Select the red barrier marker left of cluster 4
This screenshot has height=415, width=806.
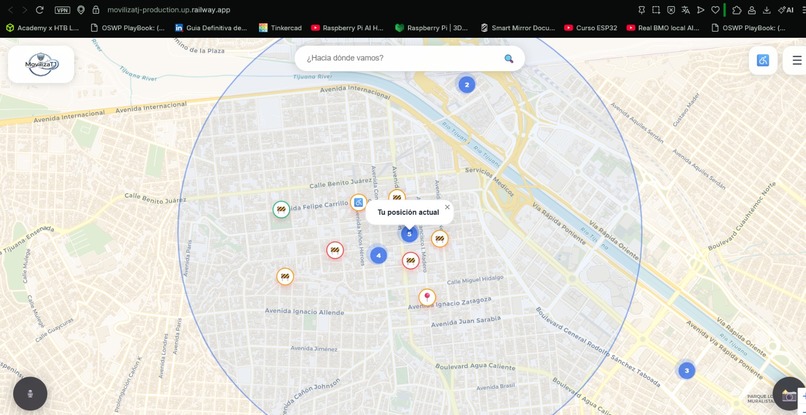tap(335, 250)
